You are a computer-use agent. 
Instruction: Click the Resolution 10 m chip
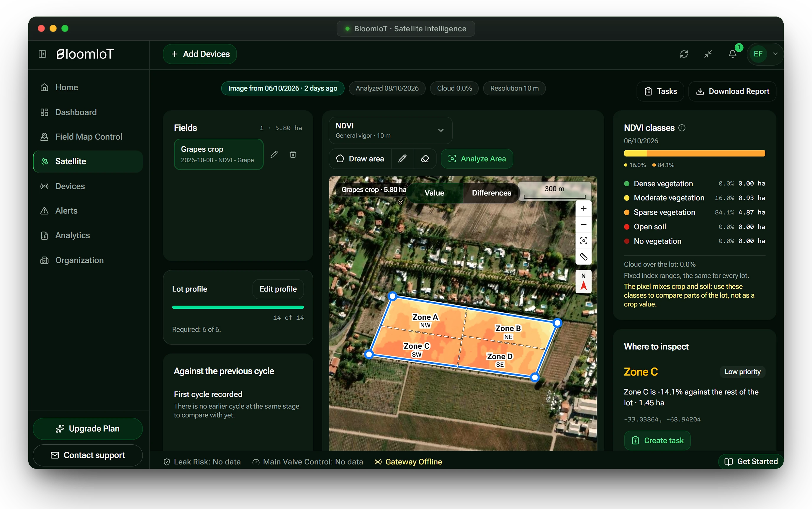point(514,88)
